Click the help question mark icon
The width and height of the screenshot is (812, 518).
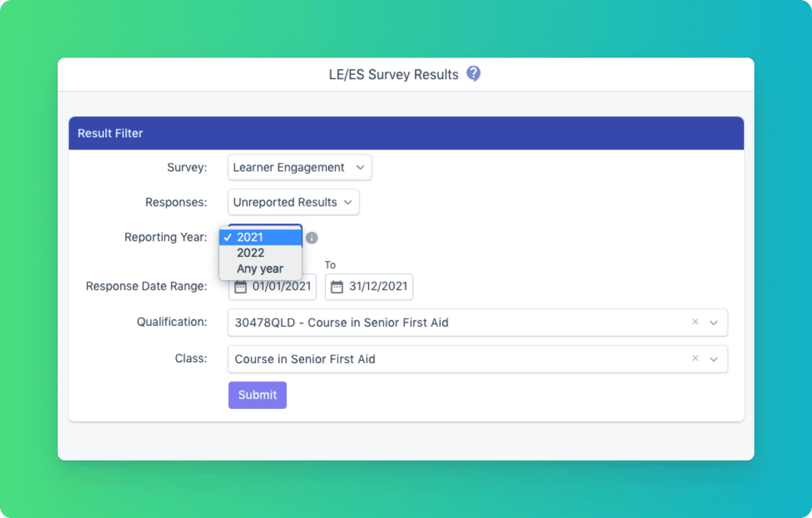tap(474, 73)
